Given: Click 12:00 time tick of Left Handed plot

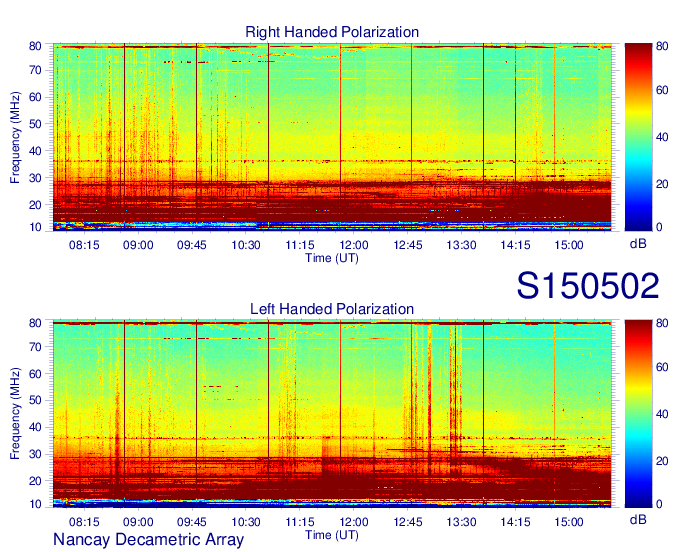Looking at the screenshot, I should pos(354,522).
